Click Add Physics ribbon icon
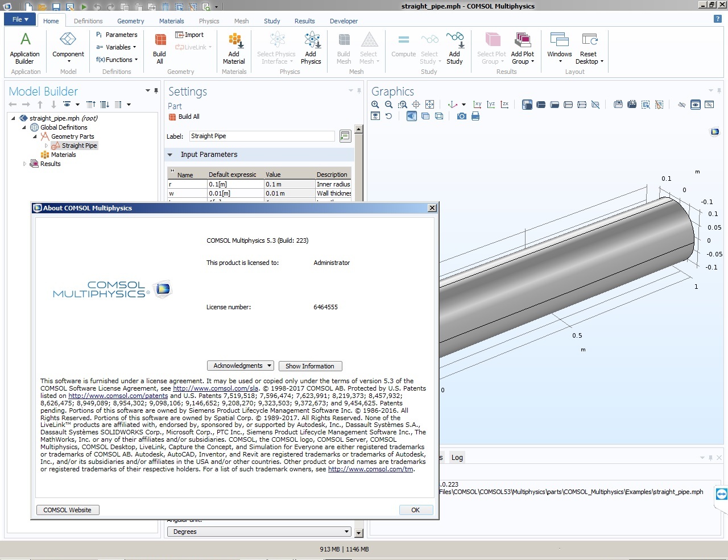728x560 pixels. click(x=311, y=39)
